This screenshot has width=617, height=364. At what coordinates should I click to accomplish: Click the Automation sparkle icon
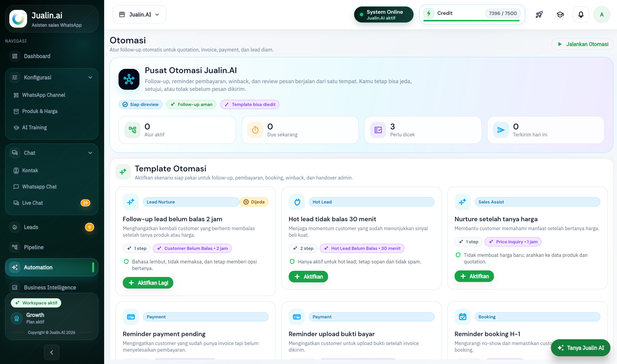(x=15, y=267)
